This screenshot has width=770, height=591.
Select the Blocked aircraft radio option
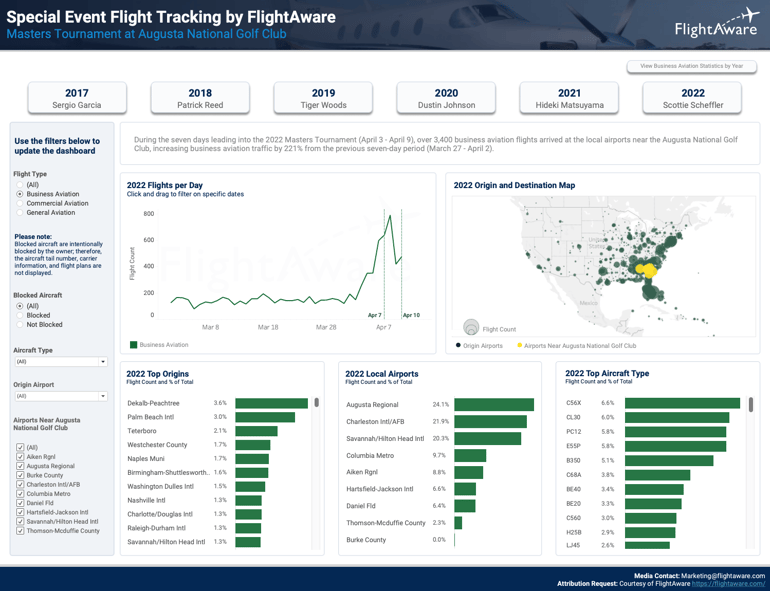pyautogui.click(x=20, y=315)
